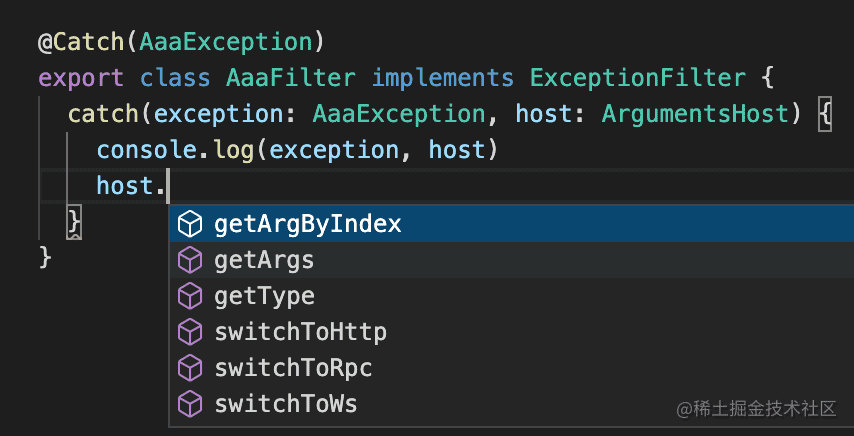Click the ExceptionFilter interface name

638,78
